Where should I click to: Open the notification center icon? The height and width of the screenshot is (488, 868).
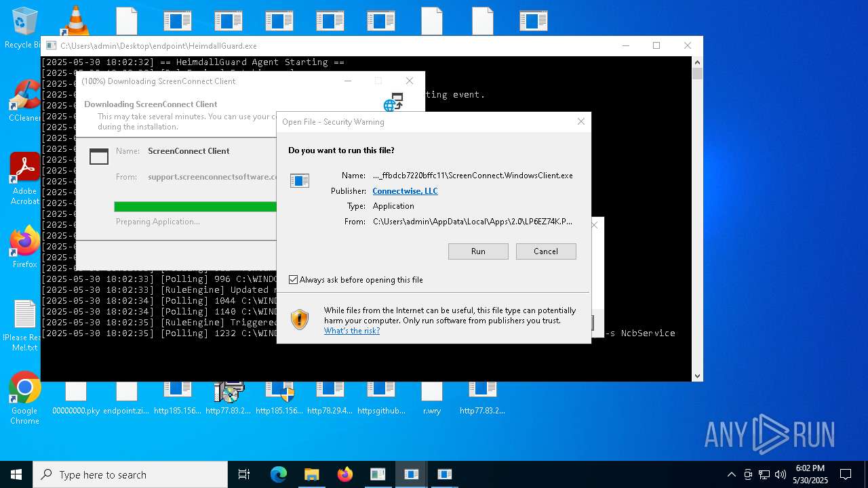point(846,474)
